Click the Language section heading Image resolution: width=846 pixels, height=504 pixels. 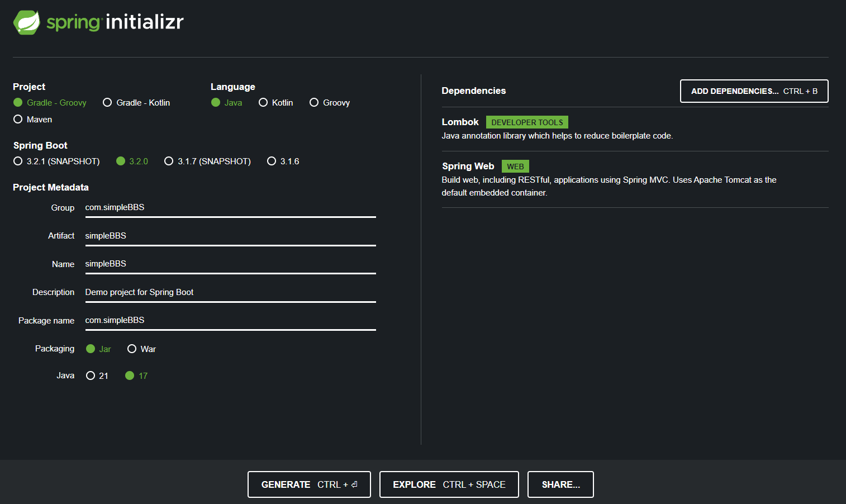(x=233, y=87)
